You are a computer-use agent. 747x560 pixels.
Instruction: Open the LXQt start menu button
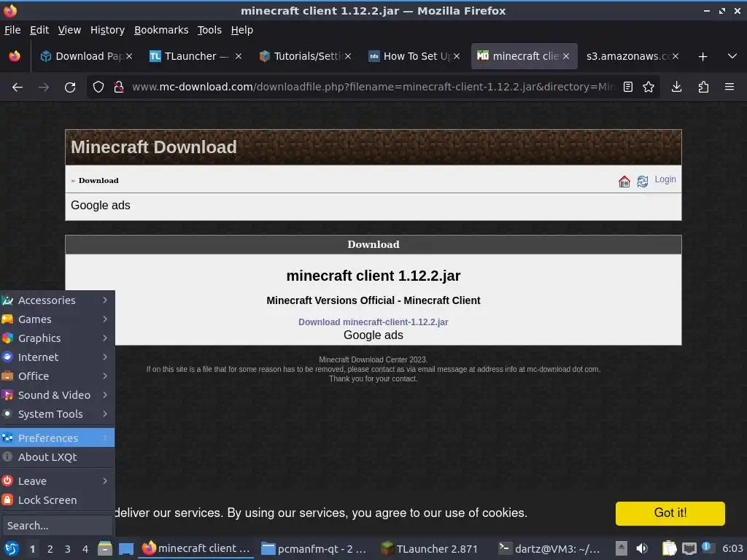pyautogui.click(x=11, y=549)
